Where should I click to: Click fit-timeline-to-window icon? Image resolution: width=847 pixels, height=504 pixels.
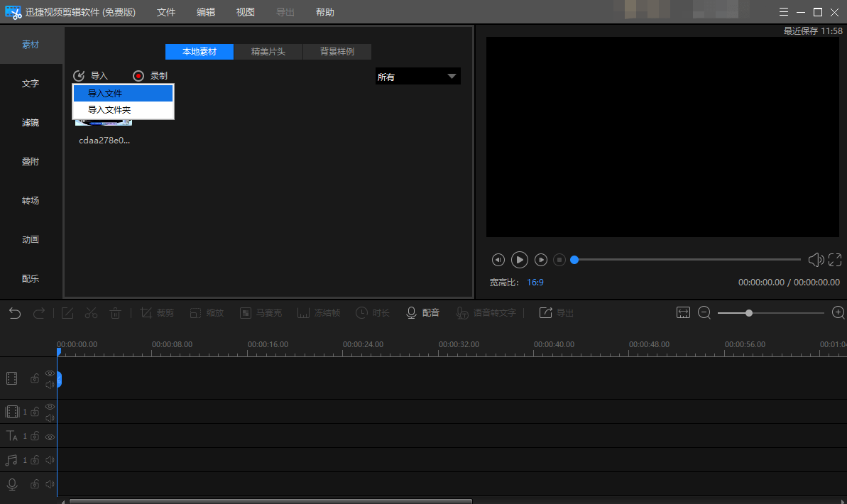[x=683, y=313]
